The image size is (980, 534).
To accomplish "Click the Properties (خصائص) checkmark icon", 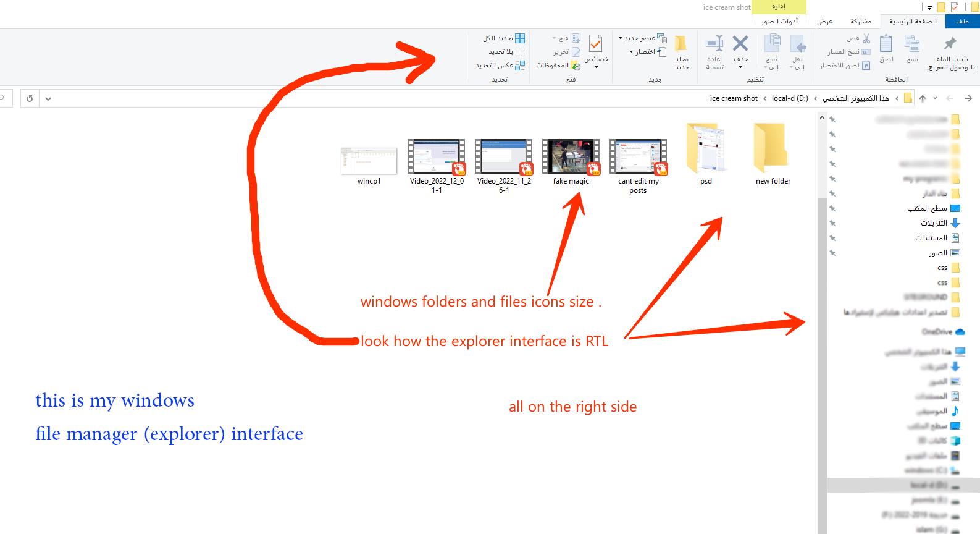I will (x=595, y=43).
